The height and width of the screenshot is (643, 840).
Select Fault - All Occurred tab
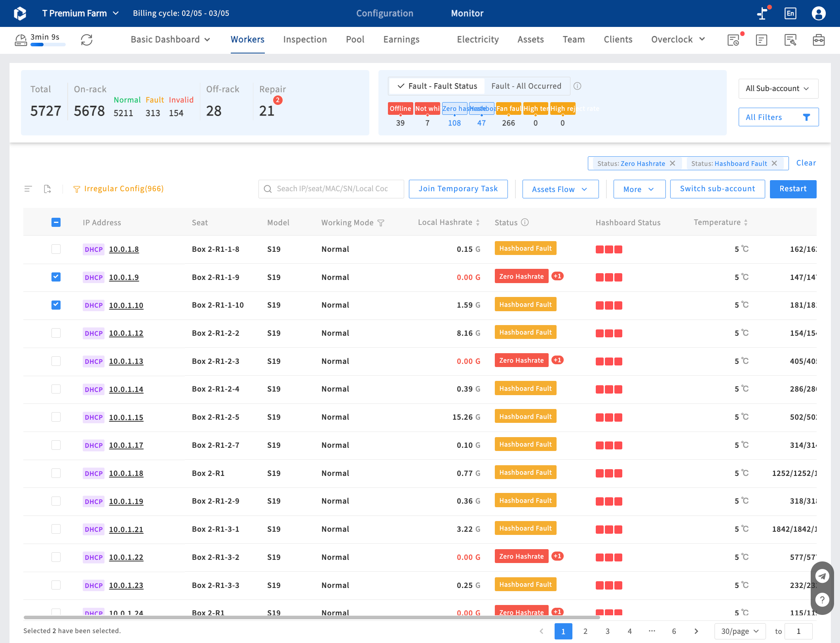pyautogui.click(x=526, y=86)
